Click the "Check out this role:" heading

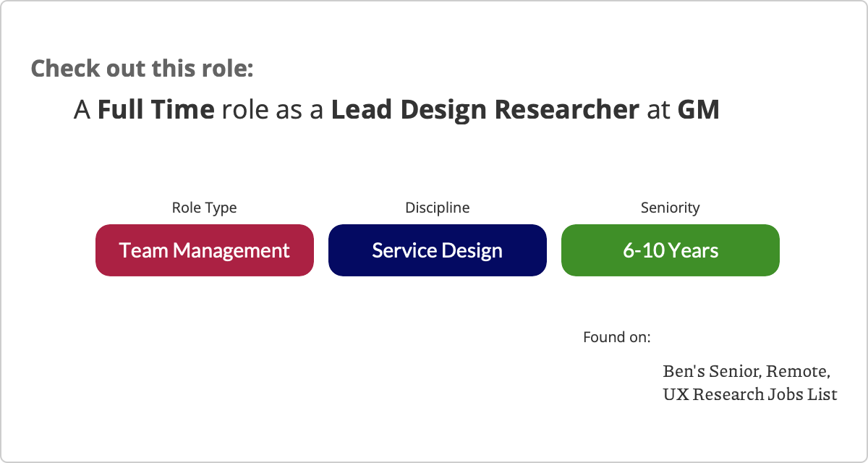pos(142,69)
